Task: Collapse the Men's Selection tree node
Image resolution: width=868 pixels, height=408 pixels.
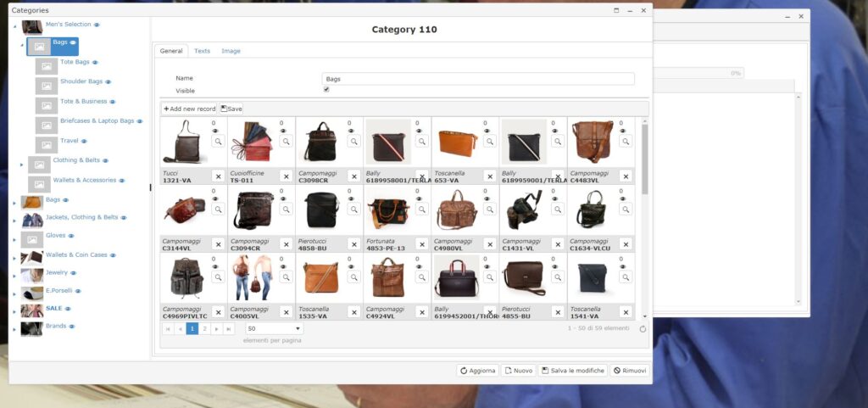Action: coord(15,26)
